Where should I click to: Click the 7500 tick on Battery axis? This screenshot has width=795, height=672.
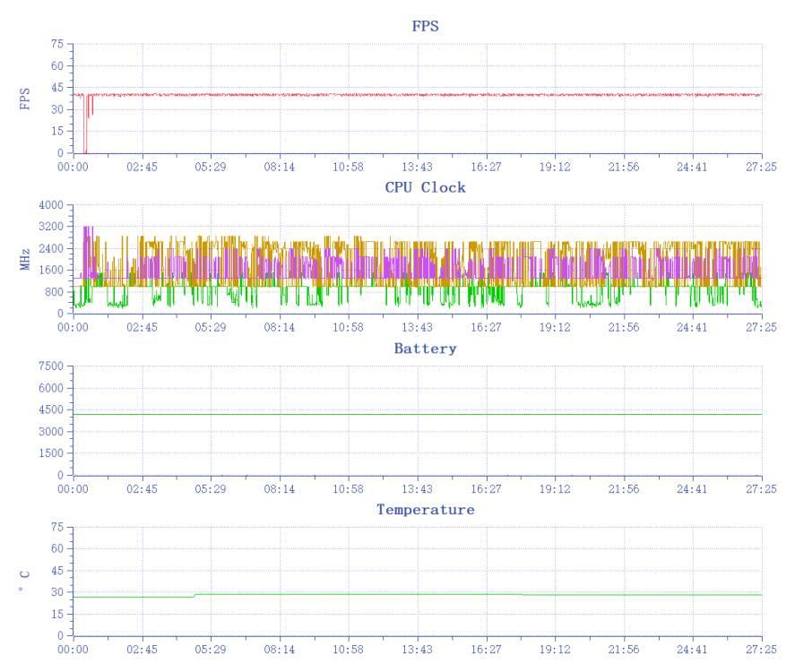tap(50, 366)
